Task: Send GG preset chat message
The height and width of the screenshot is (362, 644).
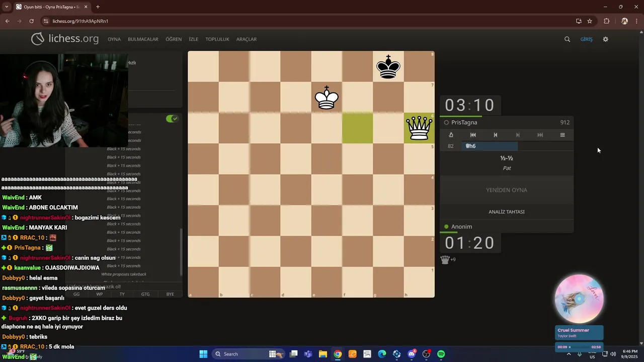Action: point(76,294)
